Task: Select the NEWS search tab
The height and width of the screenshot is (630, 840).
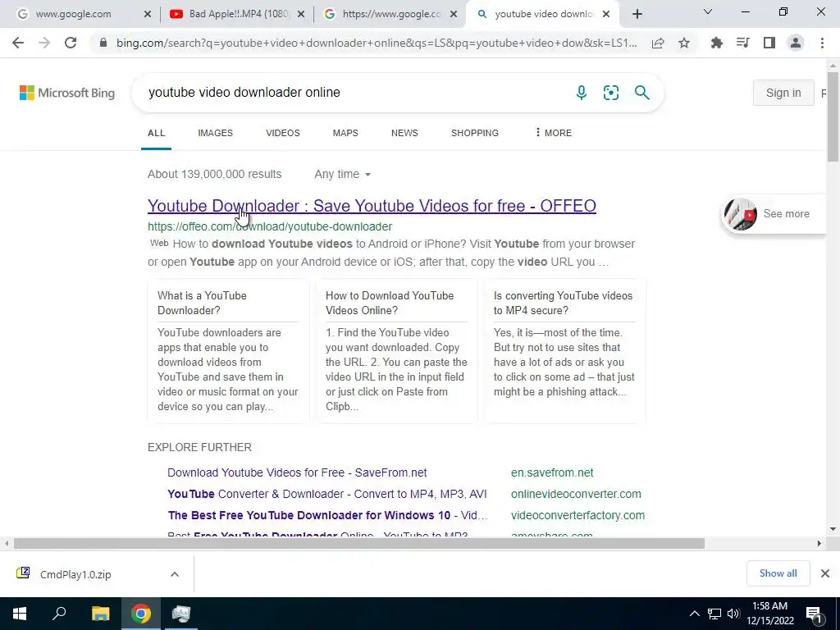Action: pyautogui.click(x=404, y=133)
